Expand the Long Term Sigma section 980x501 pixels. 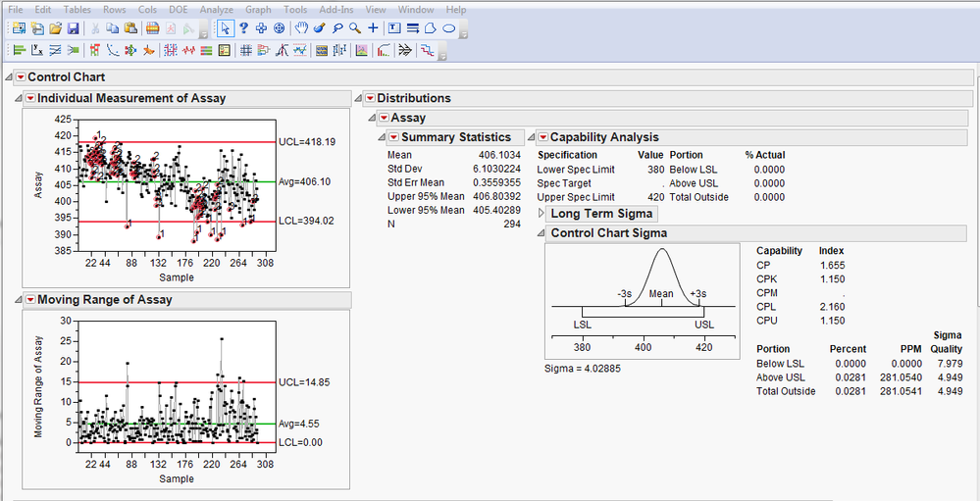pos(542,214)
